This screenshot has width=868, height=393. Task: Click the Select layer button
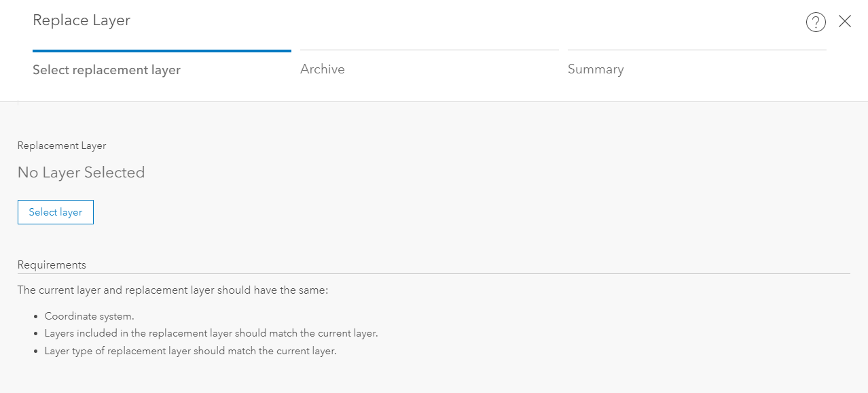click(x=56, y=212)
